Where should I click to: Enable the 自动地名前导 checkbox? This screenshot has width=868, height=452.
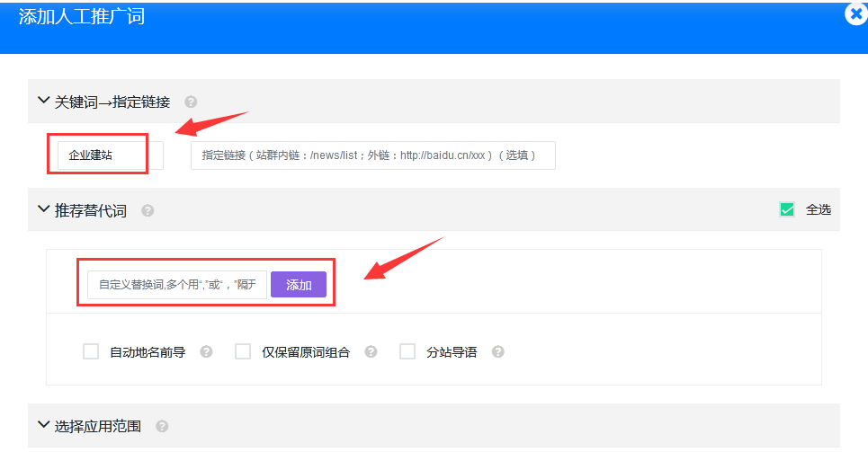pyautogui.click(x=91, y=351)
